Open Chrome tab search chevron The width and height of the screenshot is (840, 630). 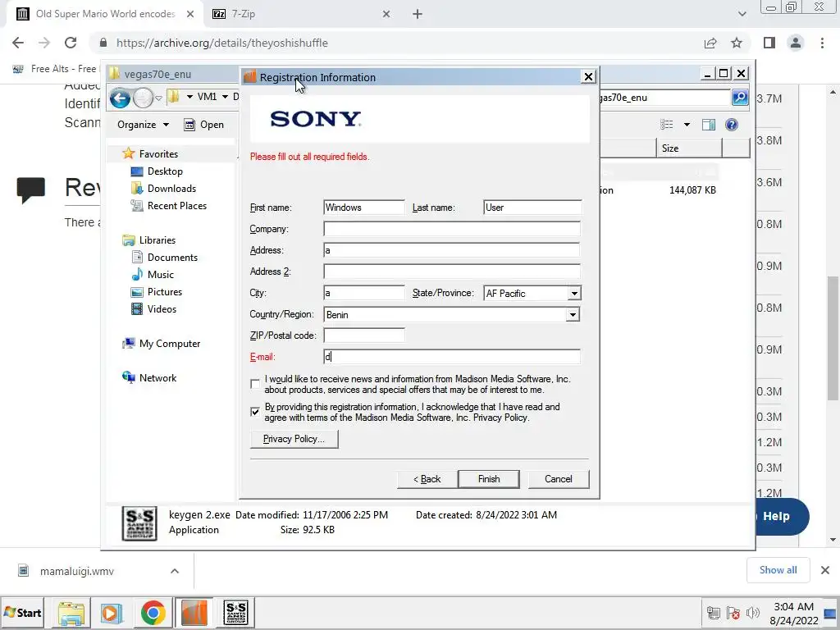click(742, 15)
